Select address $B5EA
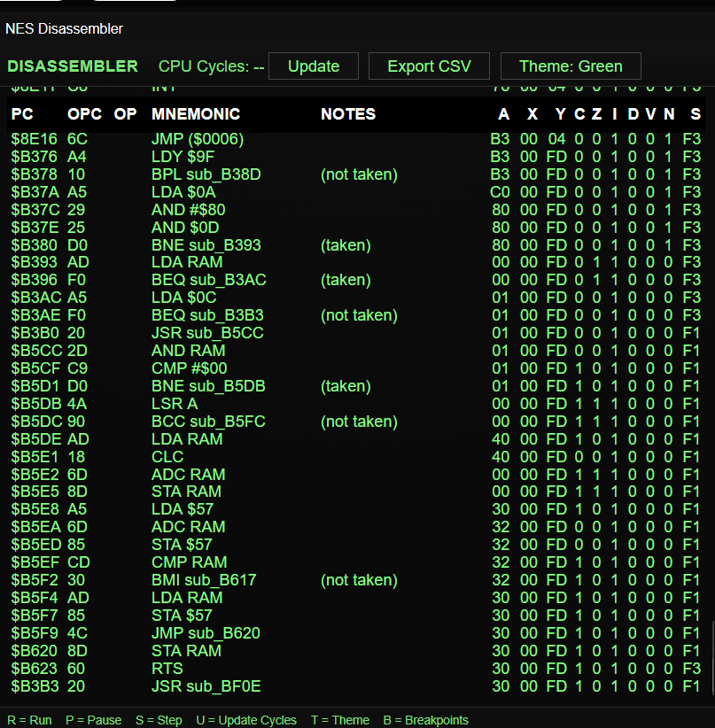This screenshot has height=728, width=715. point(36,527)
